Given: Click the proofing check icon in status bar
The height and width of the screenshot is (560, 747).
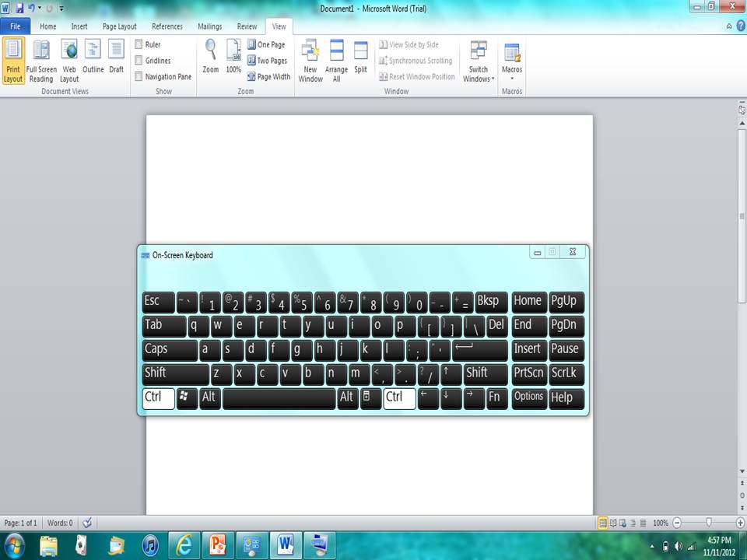Looking at the screenshot, I should click(x=87, y=523).
